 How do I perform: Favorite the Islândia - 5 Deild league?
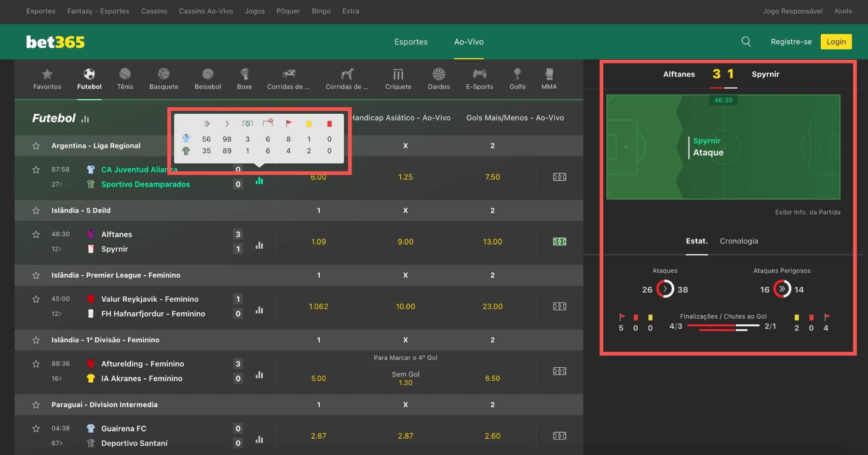[x=36, y=211]
